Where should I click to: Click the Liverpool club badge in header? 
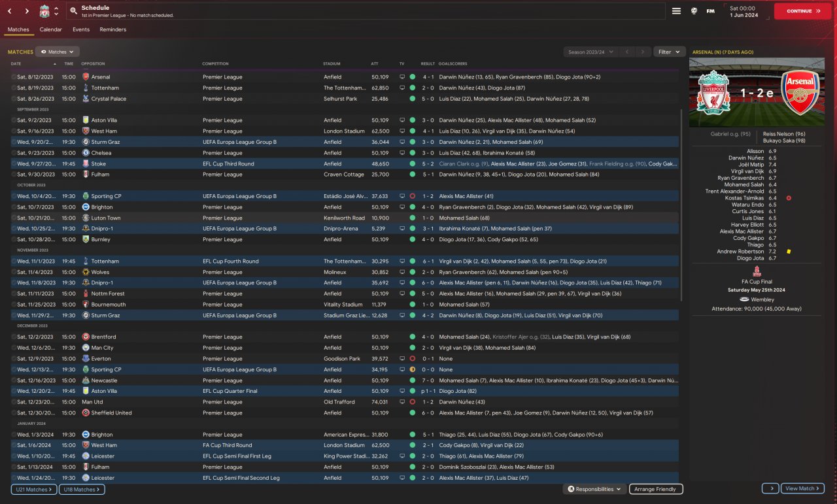point(44,11)
